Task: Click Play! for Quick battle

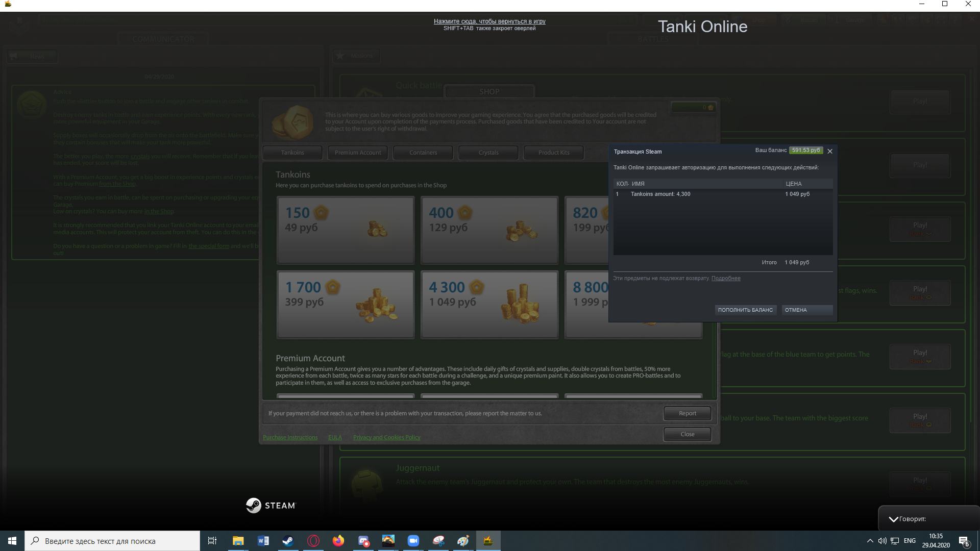Action: (920, 102)
